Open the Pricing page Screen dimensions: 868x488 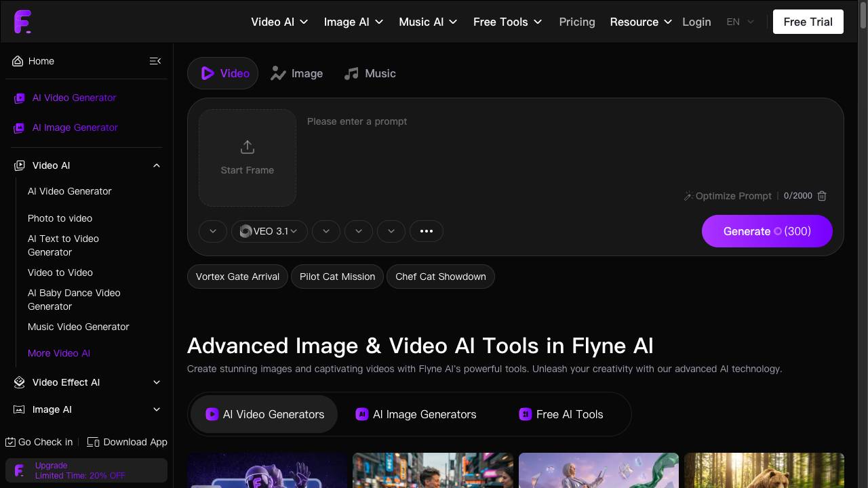click(577, 22)
